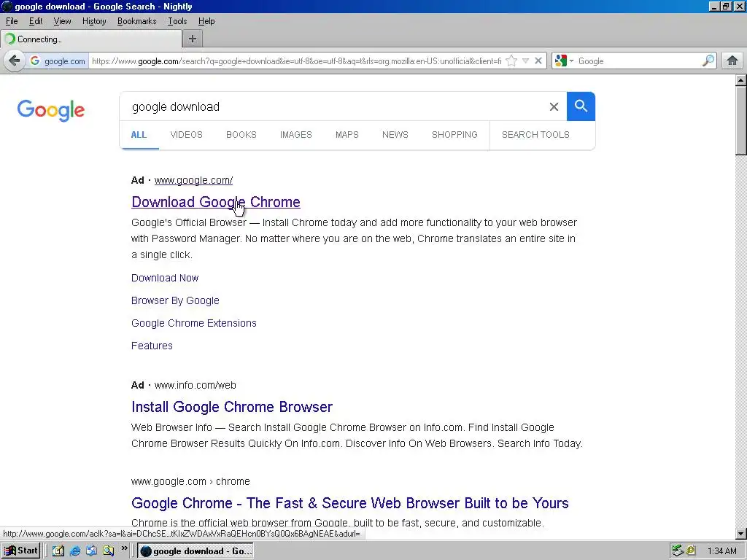The width and height of the screenshot is (747, 560).
Task: Click the 'google download' search field
Action: coord(333,106)
